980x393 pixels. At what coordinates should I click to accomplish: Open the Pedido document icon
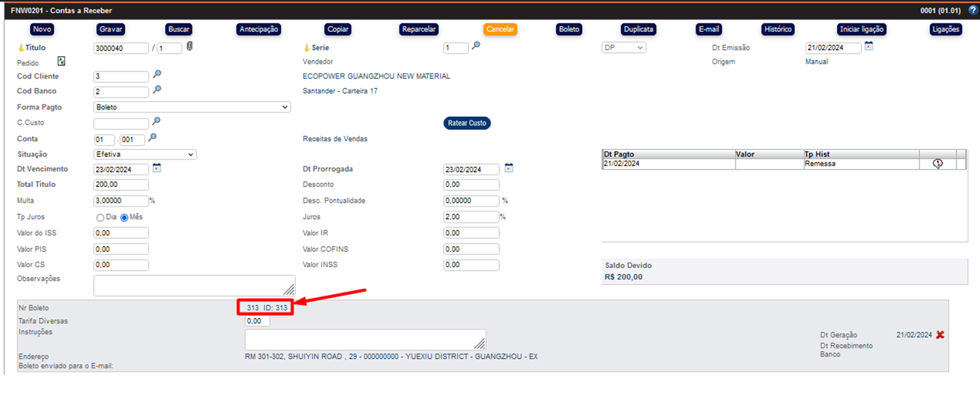pos(61,61)
